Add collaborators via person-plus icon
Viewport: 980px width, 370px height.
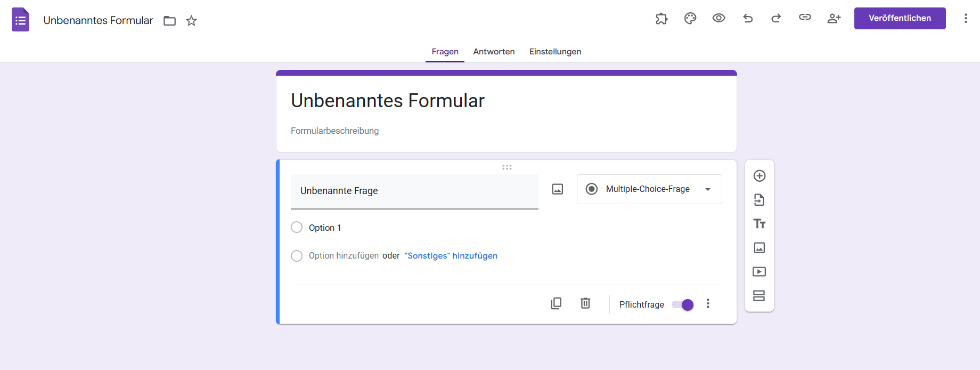[834, 19]
